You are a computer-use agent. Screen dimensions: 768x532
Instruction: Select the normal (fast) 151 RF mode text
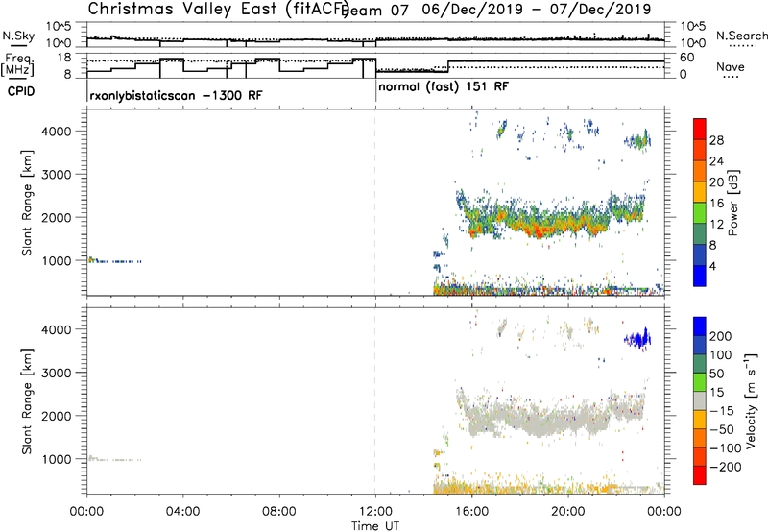(x=444, y=86)
